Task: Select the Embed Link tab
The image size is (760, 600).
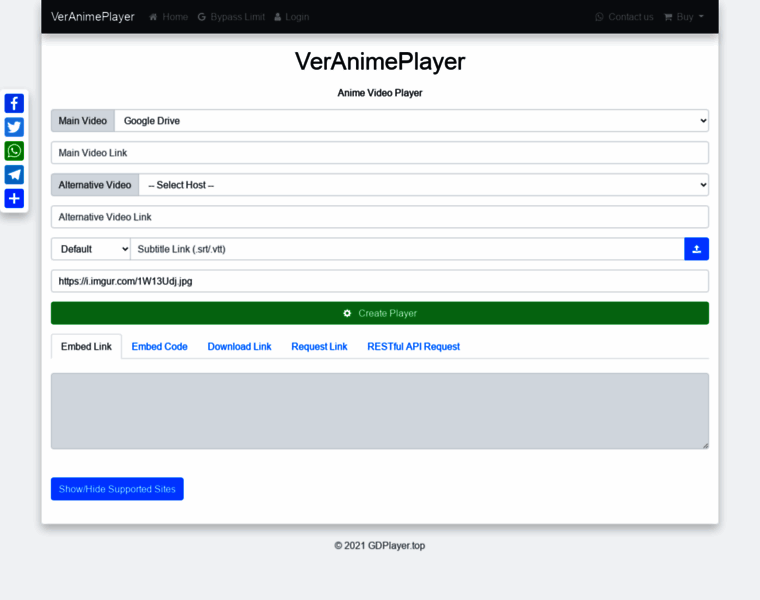Action: pyautogui.click(x=86, y=347)
